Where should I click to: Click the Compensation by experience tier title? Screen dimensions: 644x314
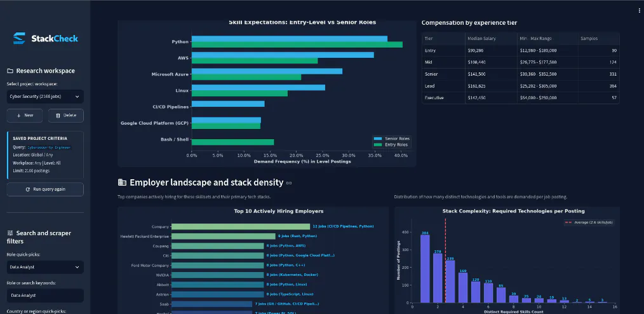(469, 23)
